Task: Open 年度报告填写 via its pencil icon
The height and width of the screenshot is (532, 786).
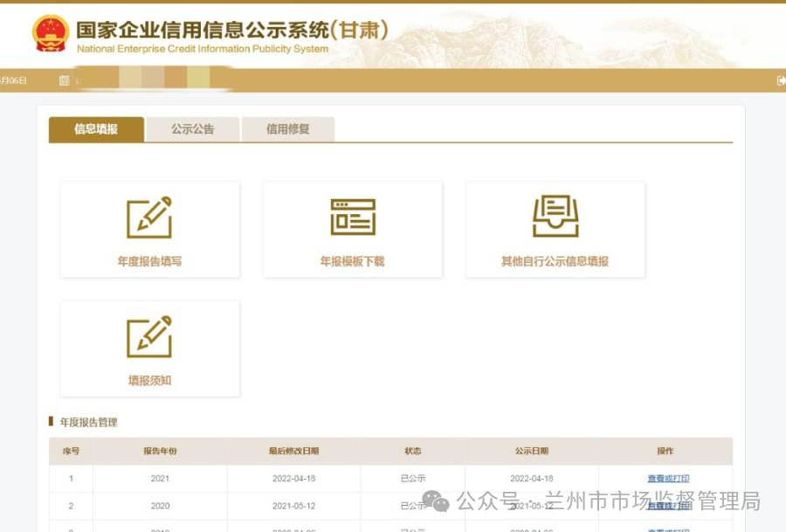Action: click(x=149, y=218)
